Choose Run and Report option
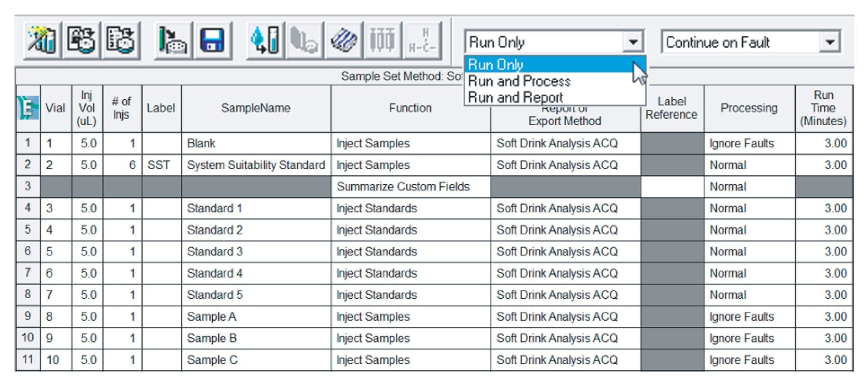Screen dimensions: 868x388 tap(515, 98)
